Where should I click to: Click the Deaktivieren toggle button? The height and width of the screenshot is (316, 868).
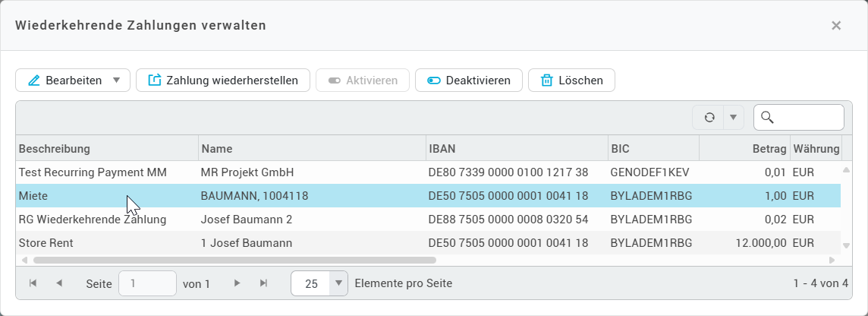[x=468, y=81]
